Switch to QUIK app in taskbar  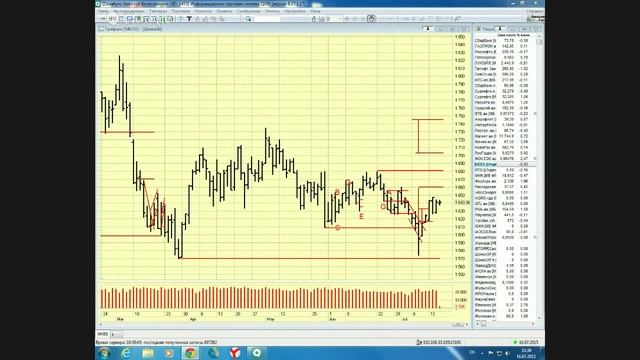pos(257,353)
